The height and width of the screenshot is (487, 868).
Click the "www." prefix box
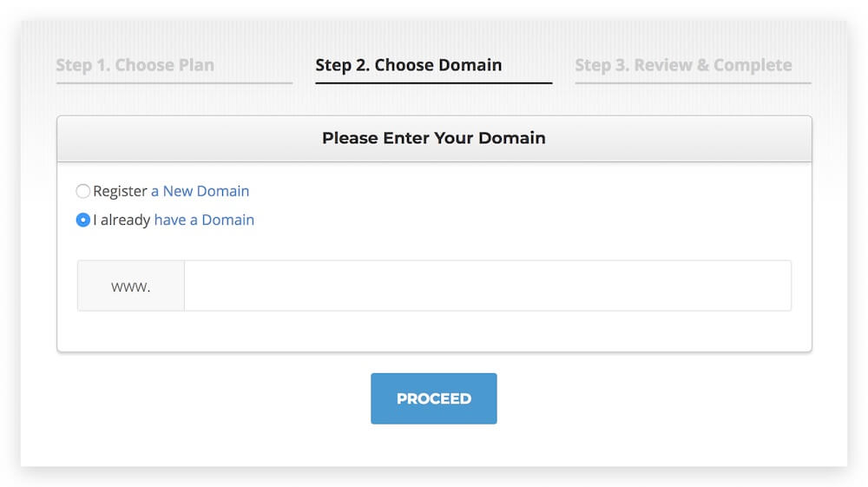click(131, 286)
